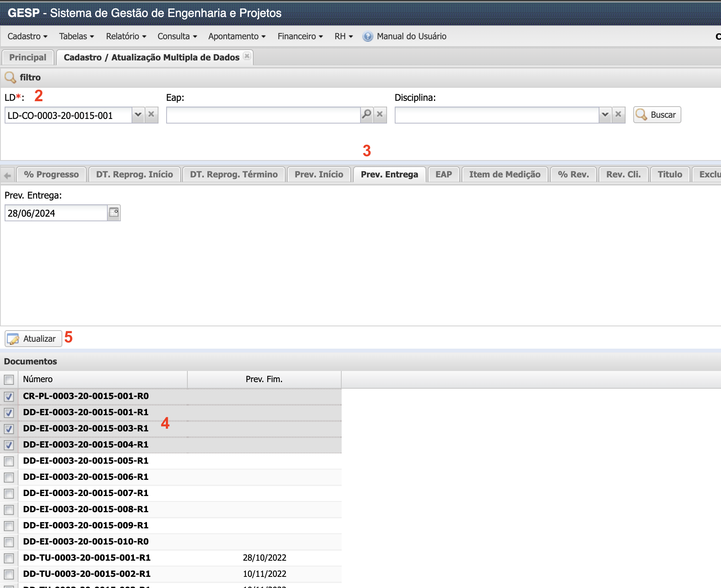The height and width of the screenshot is (588, 721).
Task: Clear the Eap field with X icon
Action: pyautogui.click(x=380, y=115)
